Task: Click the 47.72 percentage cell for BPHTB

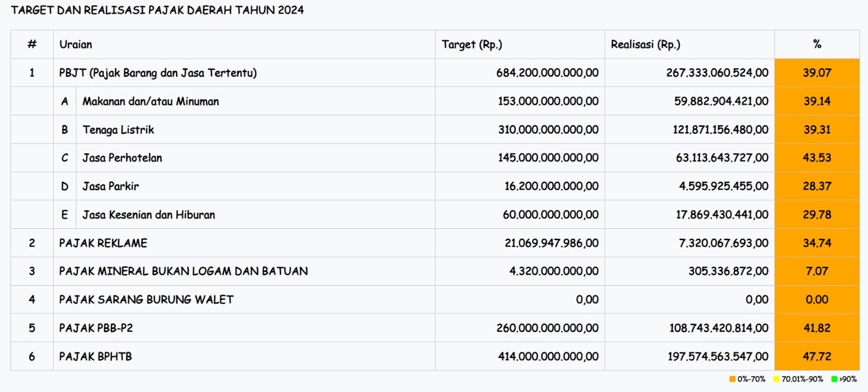Action: tap(816, 356)
